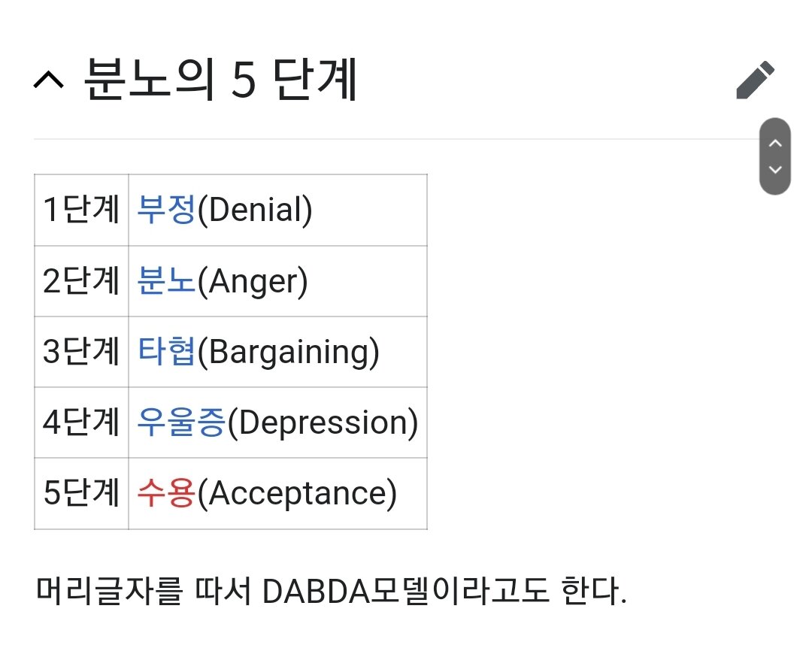
Task: Click the (Acceptance) text
Action: pos(297,493)
